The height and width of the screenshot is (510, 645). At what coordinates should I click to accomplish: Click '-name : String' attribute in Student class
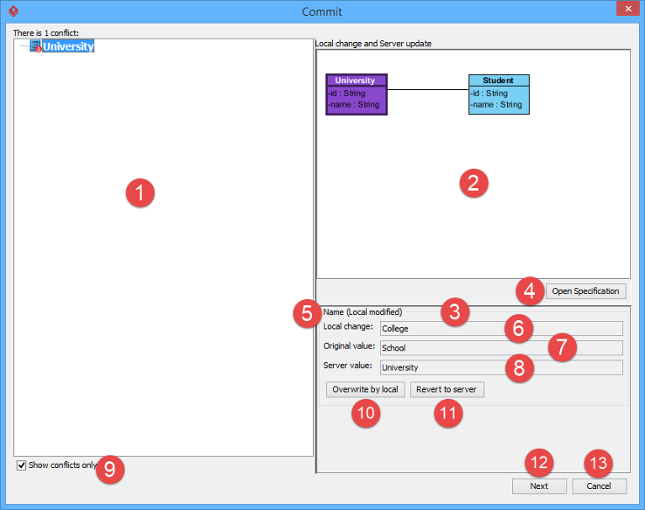(x=496, y=104)
